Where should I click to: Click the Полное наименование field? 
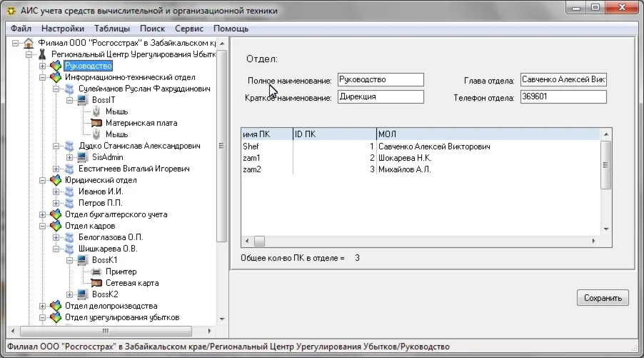pyautogui.click(x=381, y=80)
